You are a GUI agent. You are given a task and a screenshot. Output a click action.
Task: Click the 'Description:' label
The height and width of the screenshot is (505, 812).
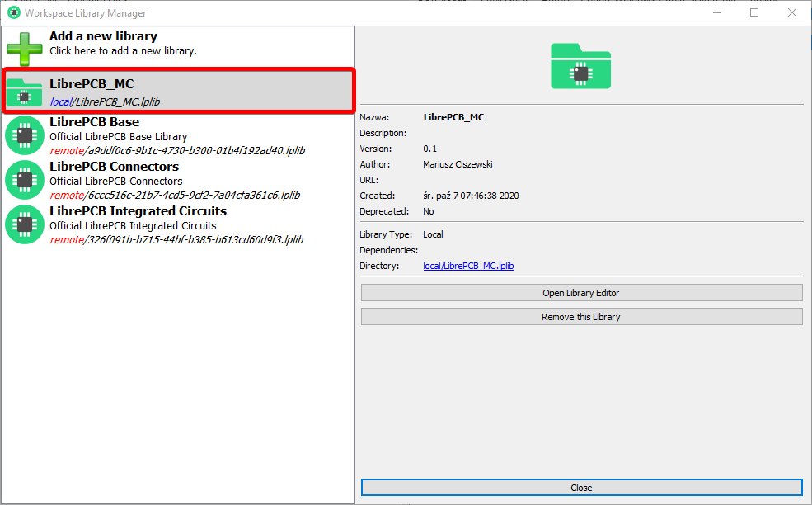[383, 133]
